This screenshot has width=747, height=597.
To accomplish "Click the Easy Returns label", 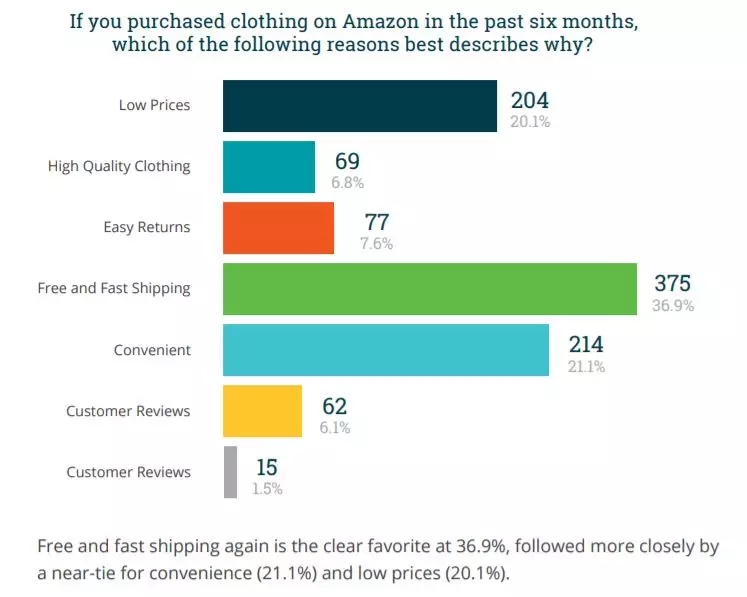I will (x=147, y=227).
